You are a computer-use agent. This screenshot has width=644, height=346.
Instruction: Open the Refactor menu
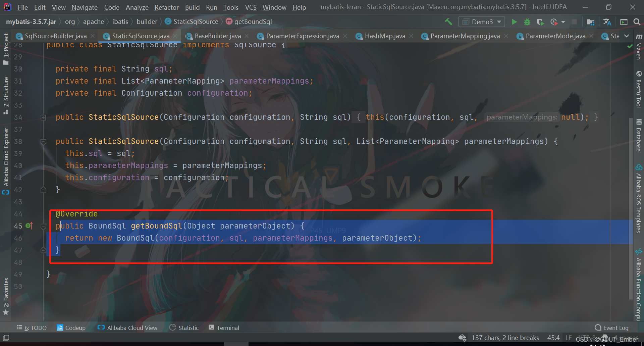tap(166, 7)
